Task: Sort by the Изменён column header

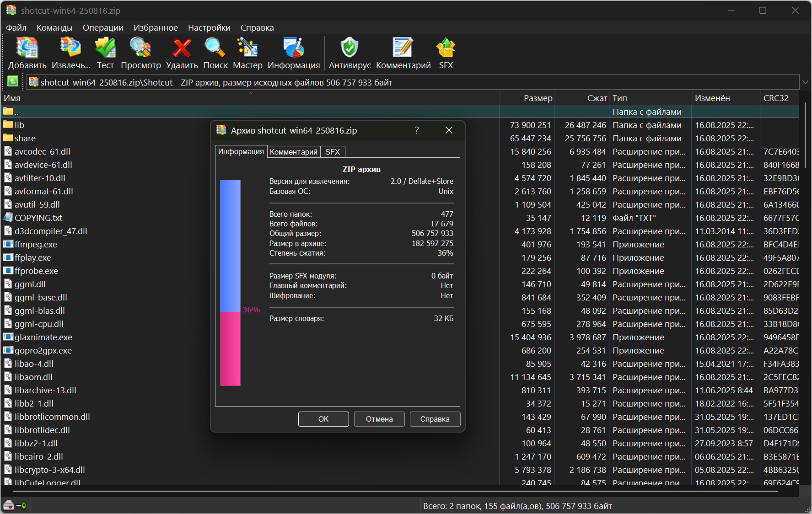Action: [726, 98]
